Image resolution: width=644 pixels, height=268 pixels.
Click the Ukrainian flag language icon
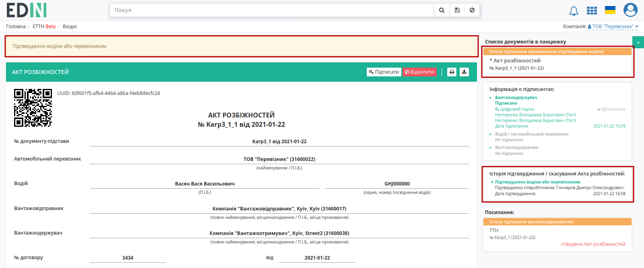click(610, 10)
